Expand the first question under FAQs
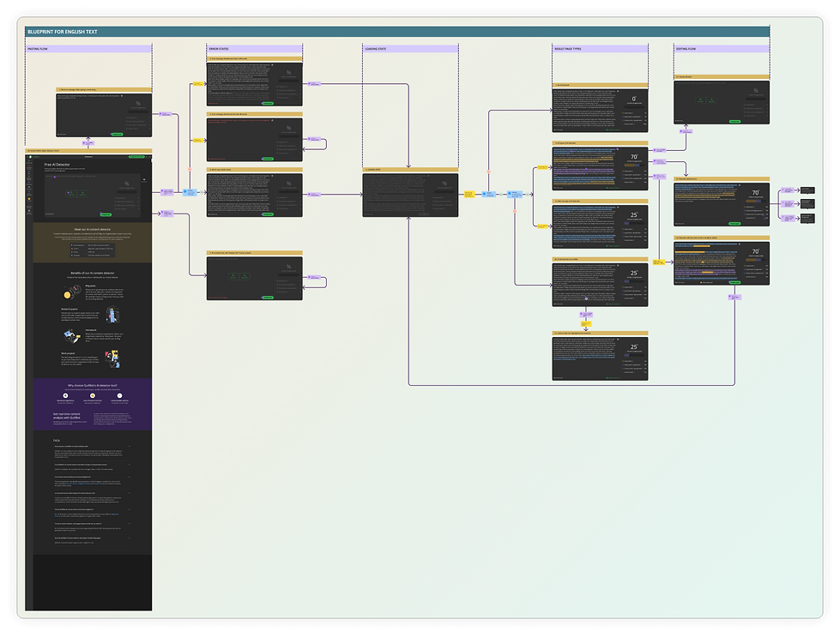Screen dimensions: 840x632 [92, 446]
